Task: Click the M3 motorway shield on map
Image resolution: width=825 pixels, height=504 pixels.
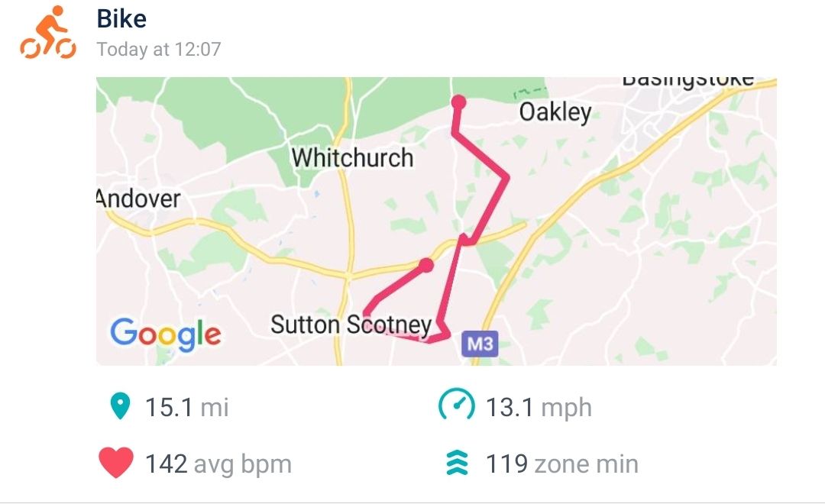Action: click(x=480, y=344)
